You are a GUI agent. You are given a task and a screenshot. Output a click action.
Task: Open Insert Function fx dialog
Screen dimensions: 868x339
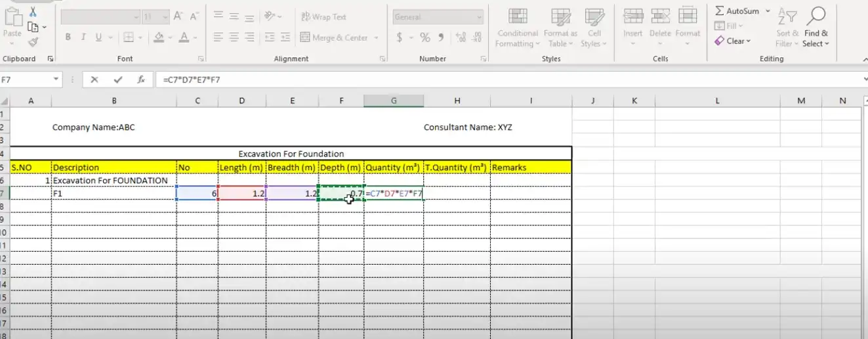(141, 79)
